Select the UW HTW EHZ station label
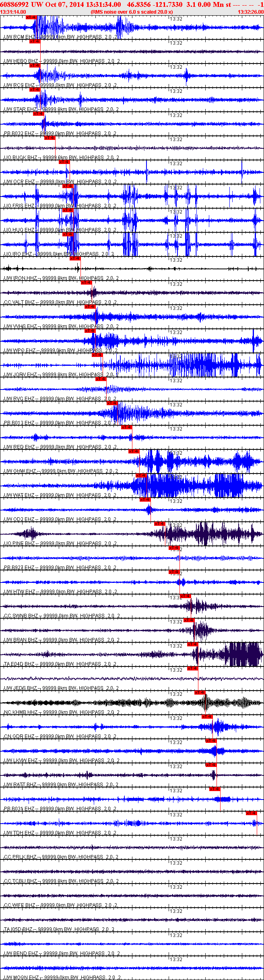The height and width of the screenshot is (980, 264). [20, 592]
